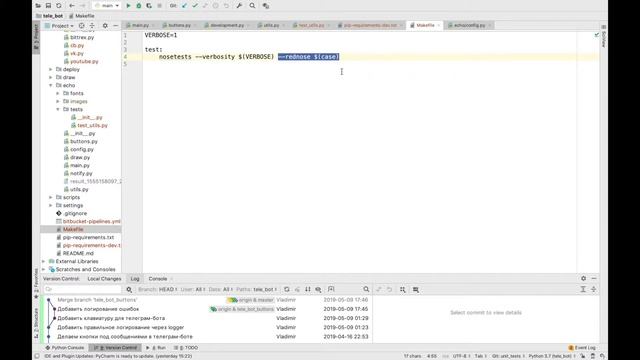The image size is (640, 360).
Task: Open the Local Changes tab
Action: tap(104, 279)
